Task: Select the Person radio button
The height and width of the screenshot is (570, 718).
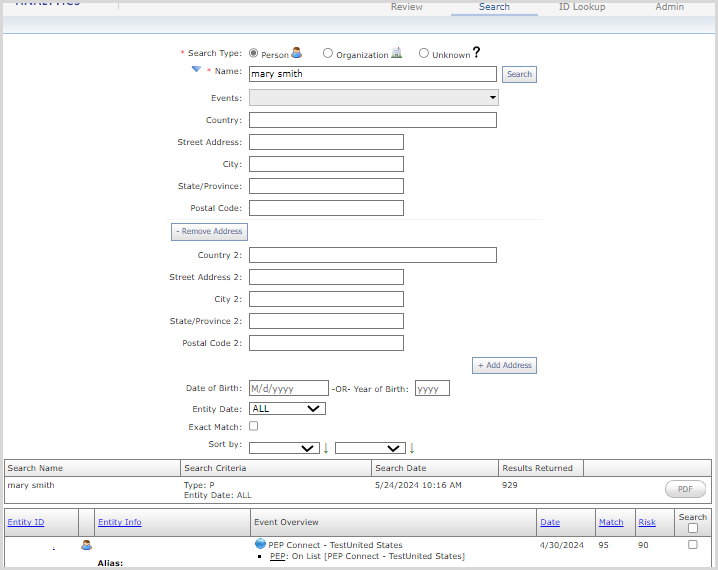Action: (254, 53)
